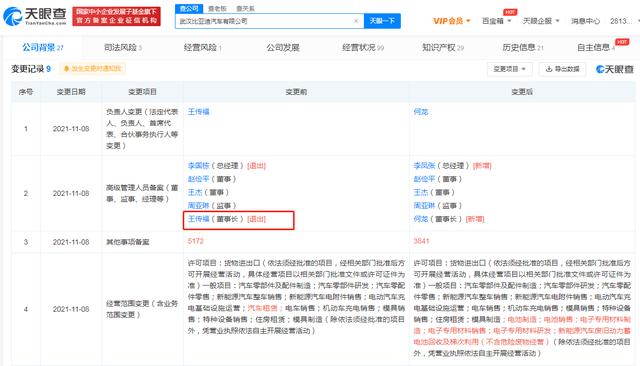Viewport: 640px width, 366px height.
Task: Click the bell notify-on-change button
Action: (92, 69)
